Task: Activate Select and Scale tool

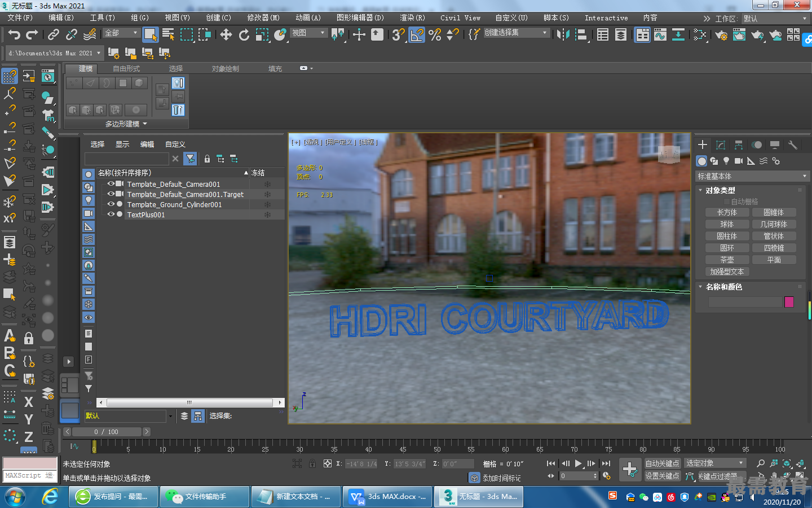Action: [x=262, y=34]
